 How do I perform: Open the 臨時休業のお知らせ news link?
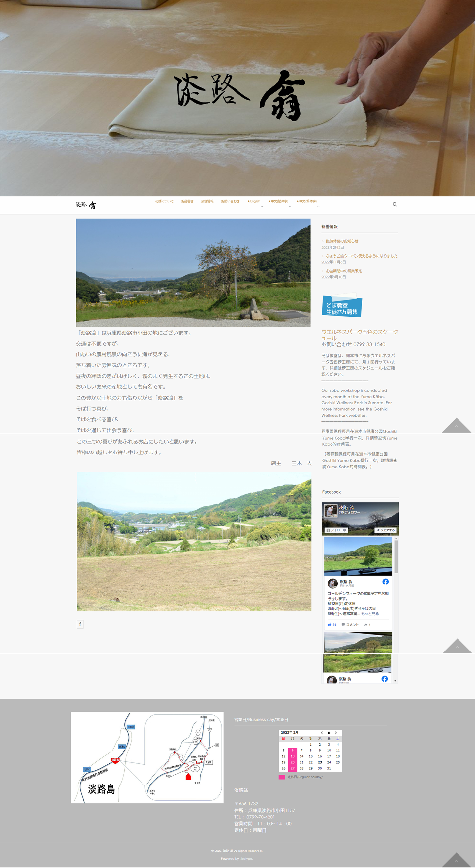(342, 241)
